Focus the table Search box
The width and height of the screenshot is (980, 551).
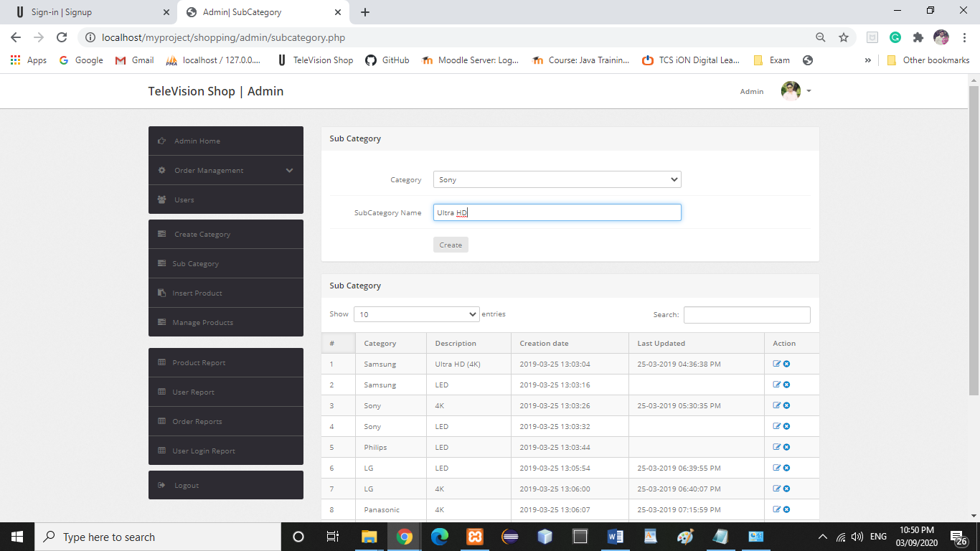[747, 315]
